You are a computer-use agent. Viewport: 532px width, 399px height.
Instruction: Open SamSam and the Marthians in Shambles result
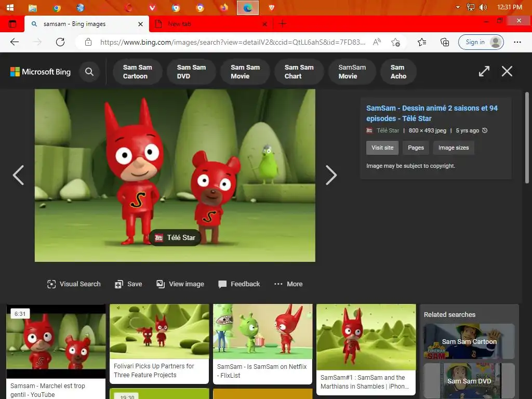pos(366,350)
